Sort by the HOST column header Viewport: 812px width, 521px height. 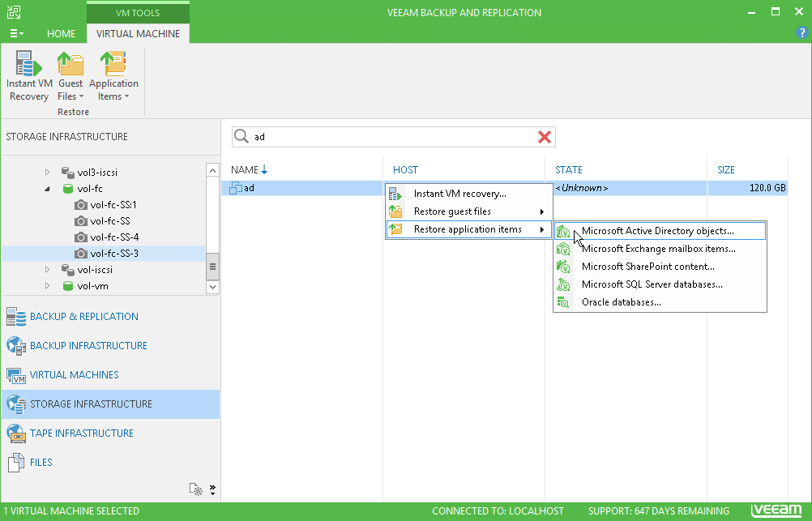[405, 170]
